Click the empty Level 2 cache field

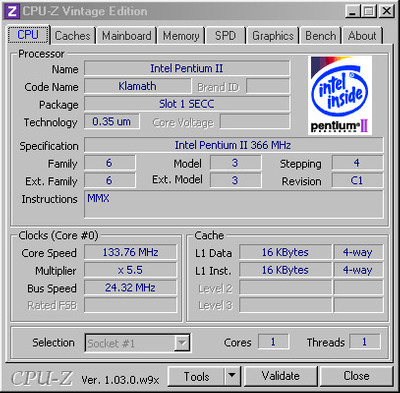285,288
